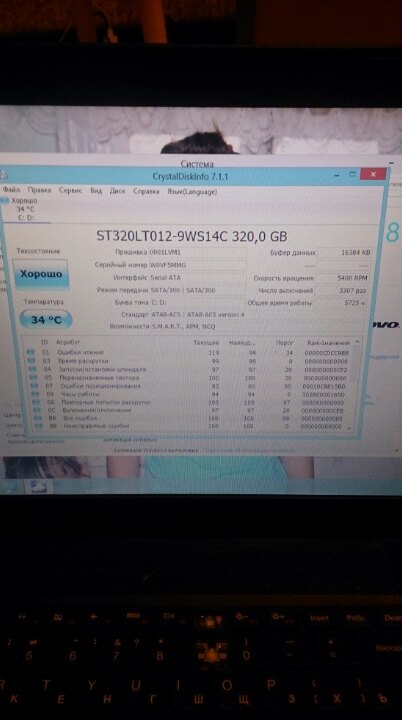The height and width of the screenshot is (720, 402).
Task: Open the Язык(Language) menu
Action: (192, 192)
